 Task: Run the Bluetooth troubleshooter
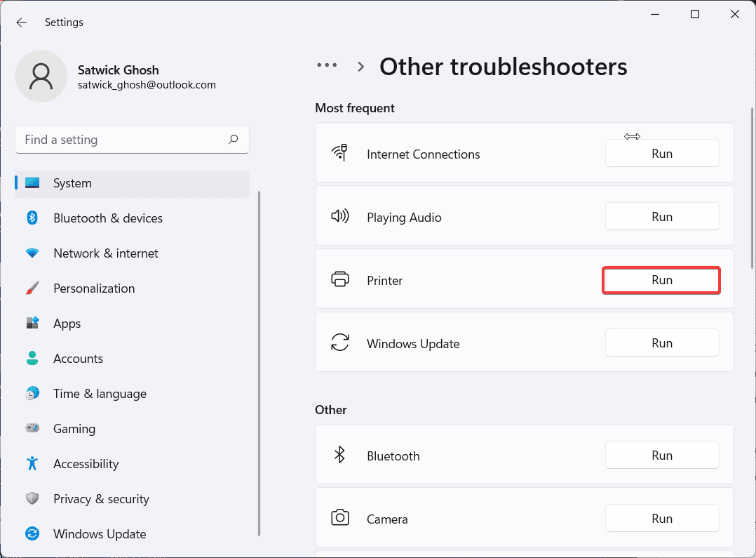coord(662,456)
